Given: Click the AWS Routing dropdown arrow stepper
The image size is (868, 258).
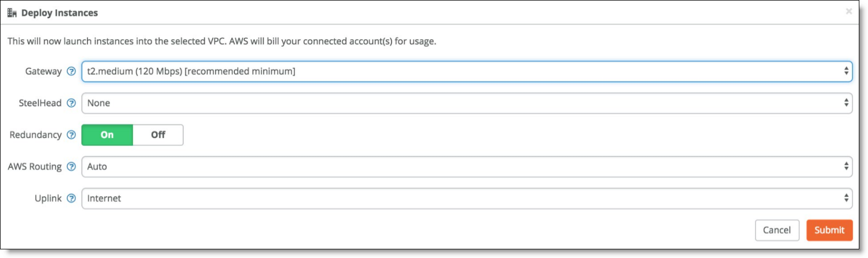Looking at the screenshot, I should click(x=846, y=167).
